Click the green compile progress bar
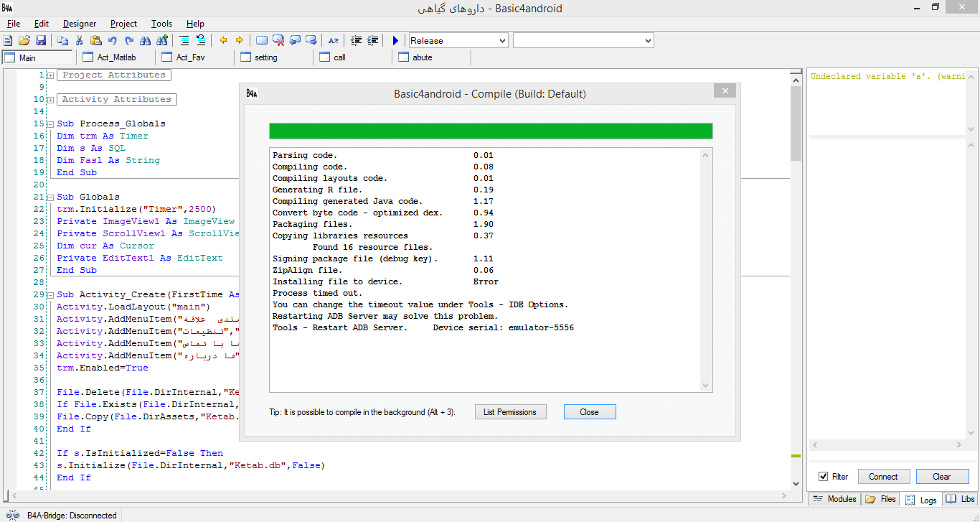This screenshot has height=522, width=980. point(491,131)
